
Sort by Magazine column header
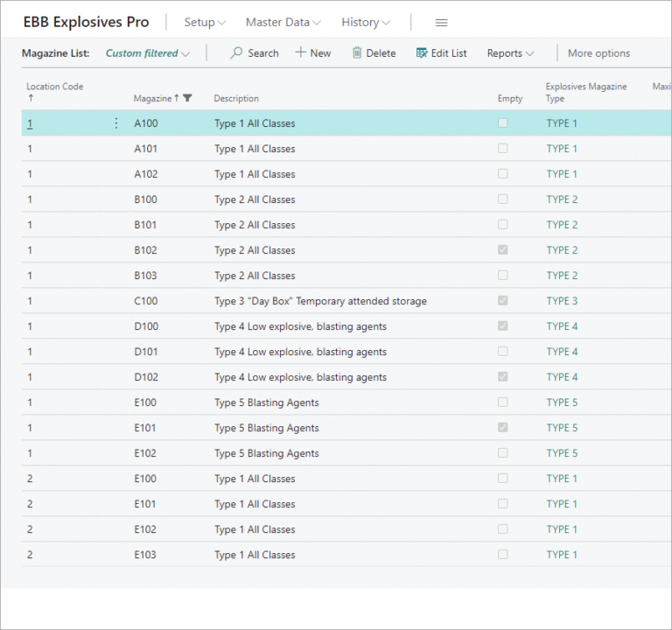pyautogui.click(x=152, y=98)
